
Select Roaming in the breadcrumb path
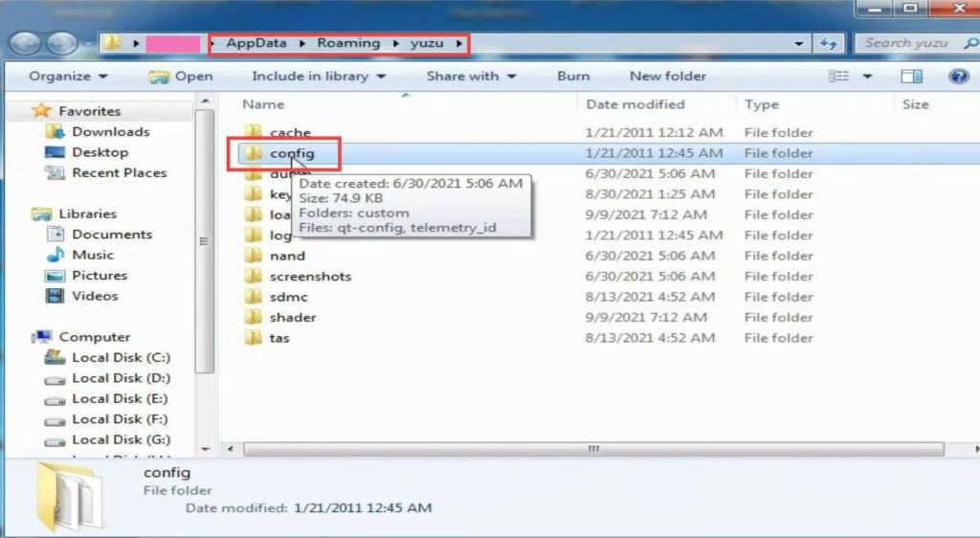coord(348,43)
